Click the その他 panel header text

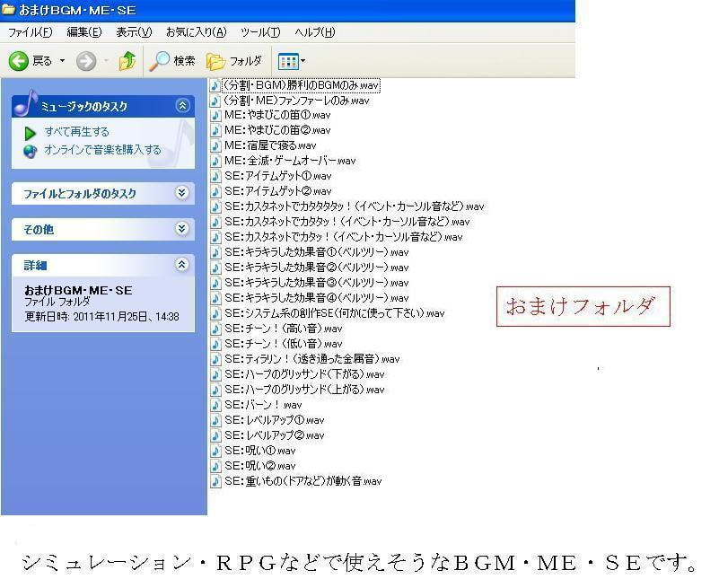39,229
